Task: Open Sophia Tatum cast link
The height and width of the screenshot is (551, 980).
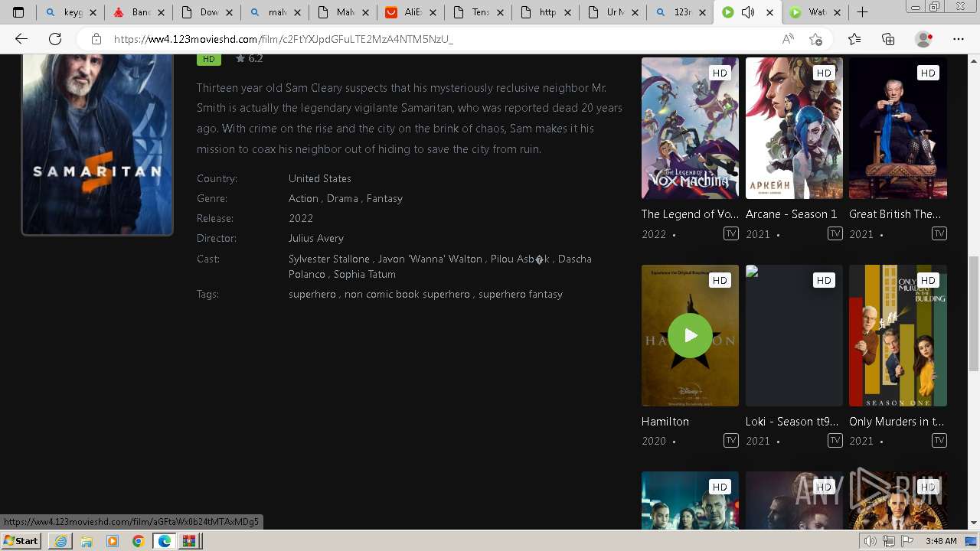Action: [x=364, y=274]
